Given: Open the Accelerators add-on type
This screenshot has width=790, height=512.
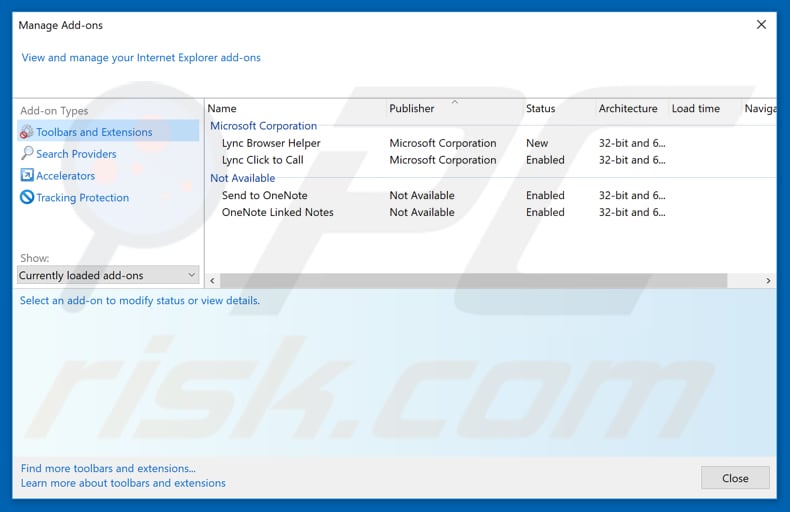Looking at the screenshot, I should tap(65, 176).
